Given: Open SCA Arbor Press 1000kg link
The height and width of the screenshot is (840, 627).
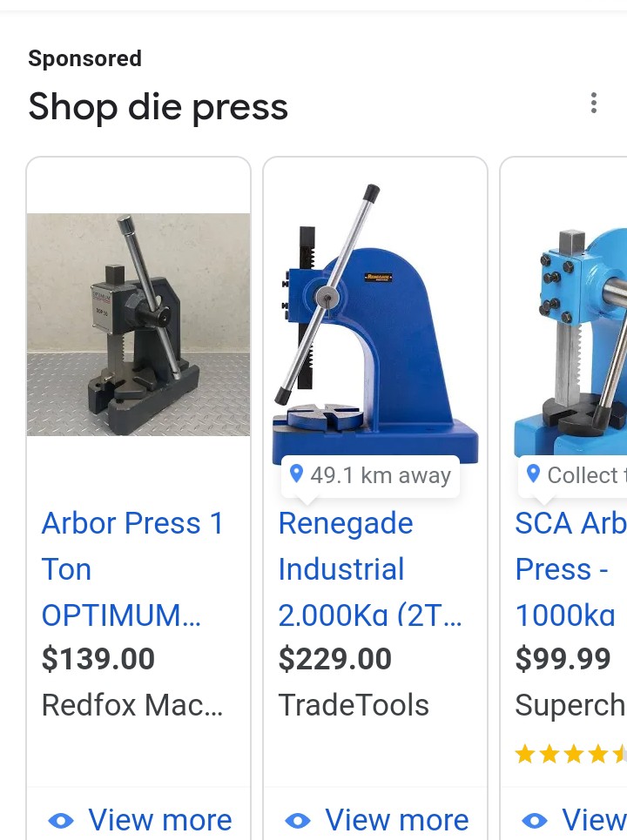Looking at the screenshot, I should (570, 569).
